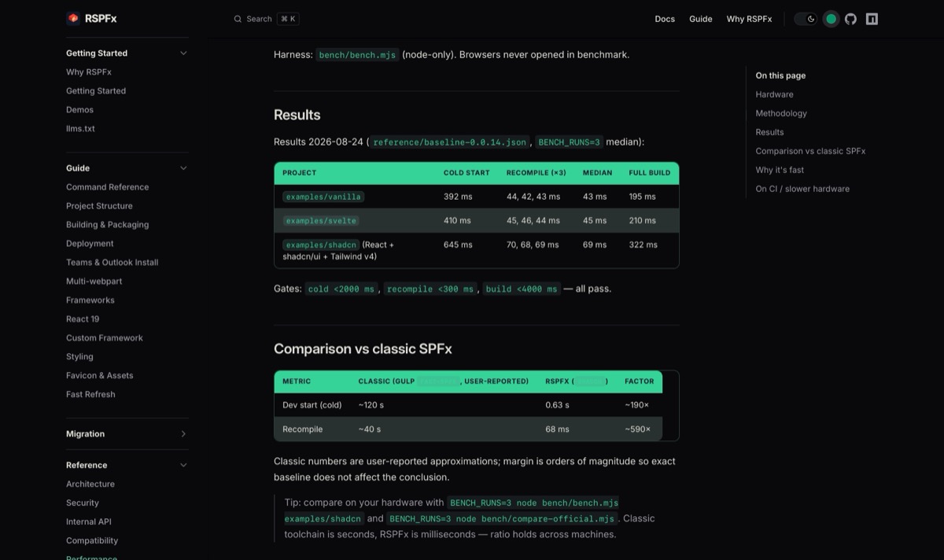This screenshot has width=944, height=560.
Task: Click the build <4000 ms gate
Action: pos(522,289)
